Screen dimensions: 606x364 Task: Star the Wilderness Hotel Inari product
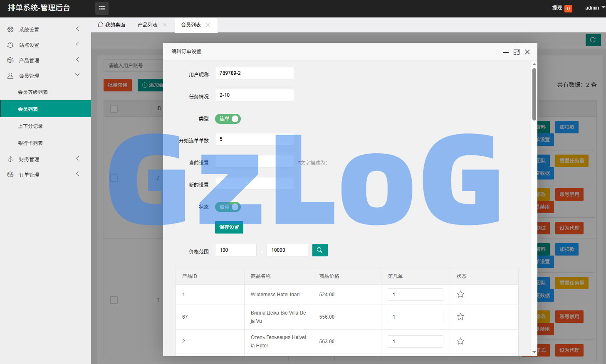click(x=460, y=295)
